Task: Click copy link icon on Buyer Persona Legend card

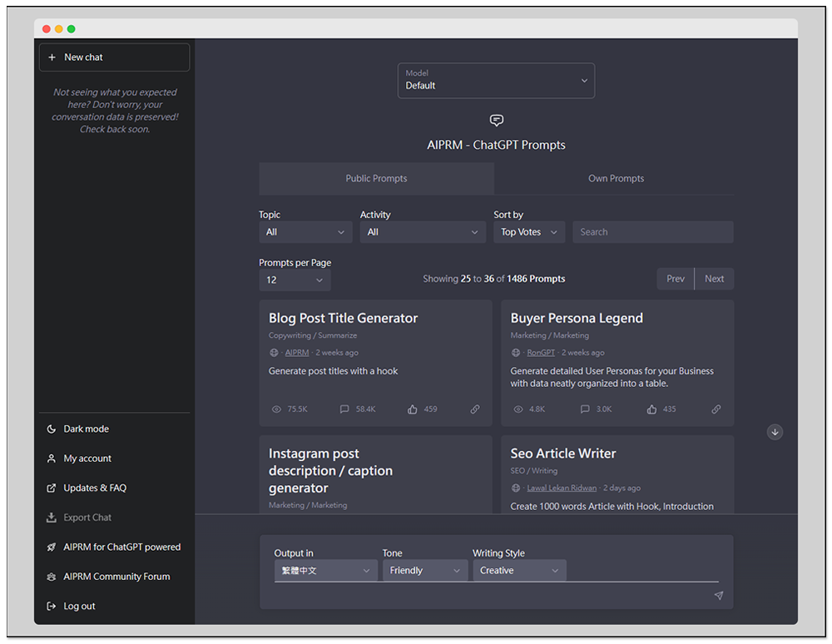Action: click(716, 409)
